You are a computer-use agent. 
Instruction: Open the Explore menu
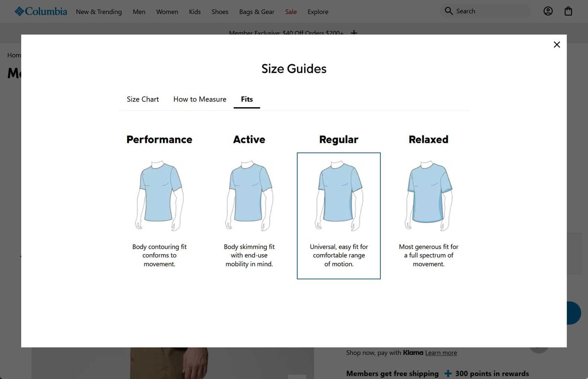(318, 12)
